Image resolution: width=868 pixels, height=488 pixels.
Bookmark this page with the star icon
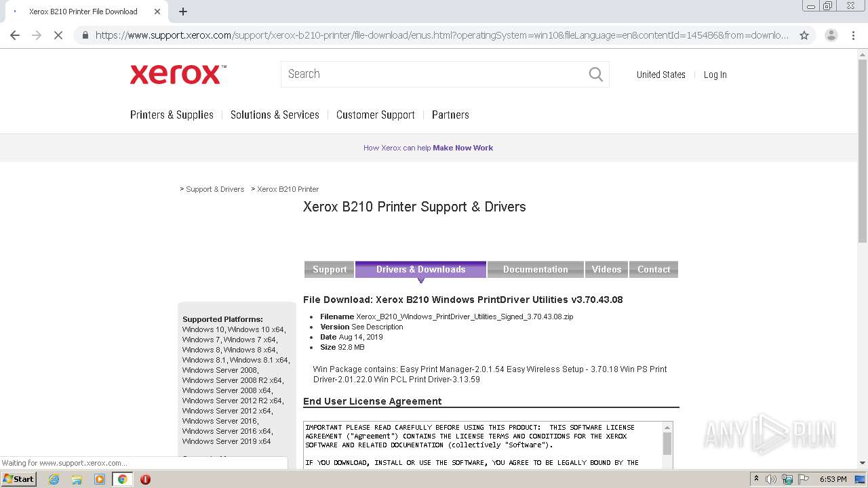[804, 35]
